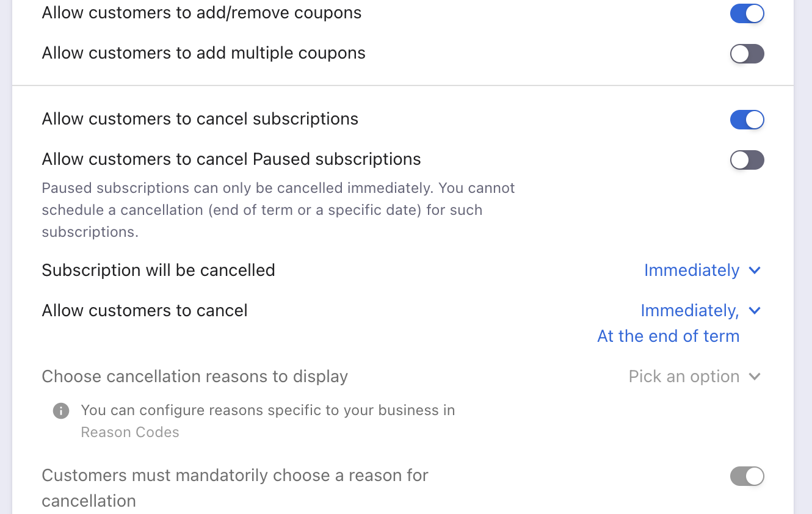Screen dimensions: 812x514
Task: Open the Reason Codes link
Action: pos(130,432)
